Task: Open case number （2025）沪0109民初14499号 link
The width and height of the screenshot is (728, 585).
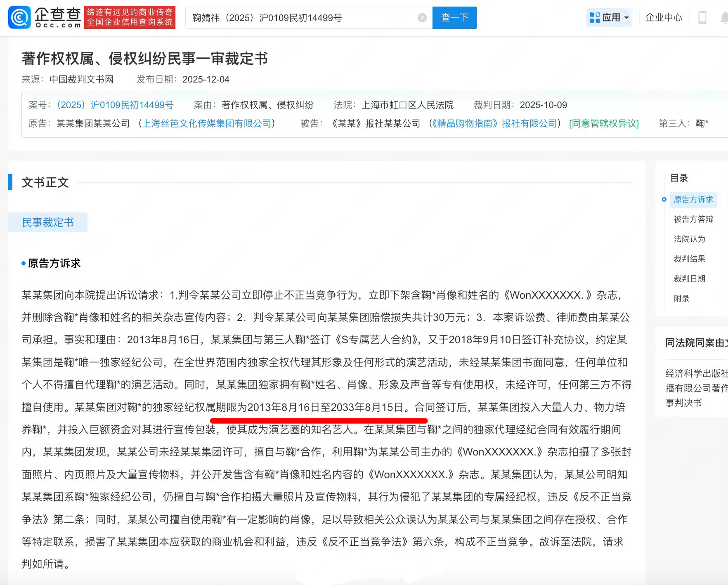Action: [x=115, y=104]
